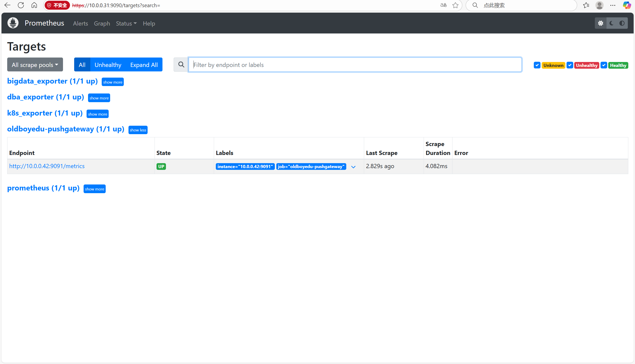This screenshot has height=364, width=635.
Task: Select the auto contrast theme icon
Action: click(622, 23)
